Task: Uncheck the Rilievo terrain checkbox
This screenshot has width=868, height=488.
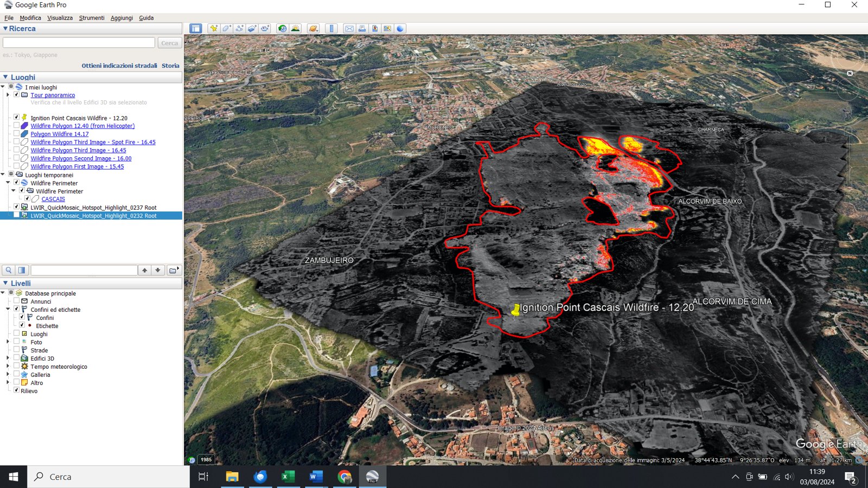Action: 16,390
